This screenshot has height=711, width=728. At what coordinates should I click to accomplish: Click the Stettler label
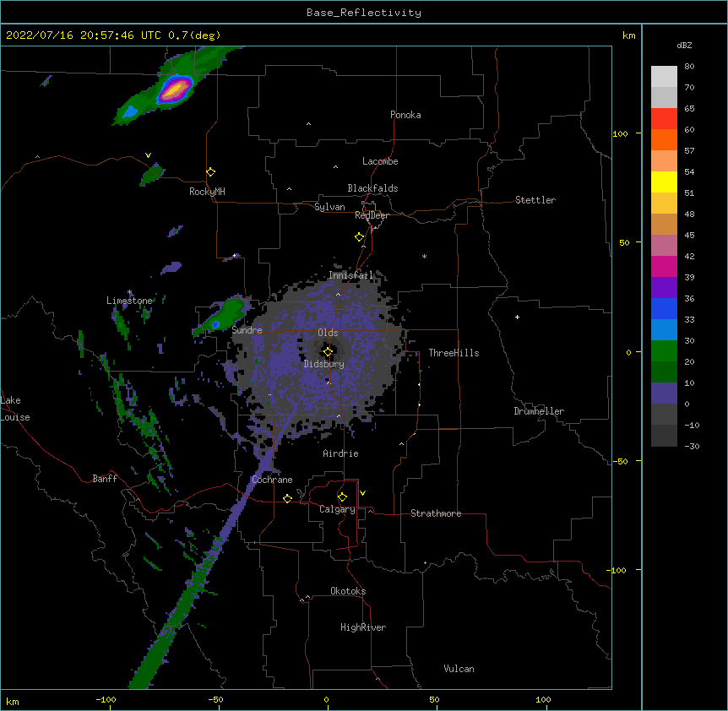tap(535, 200)
